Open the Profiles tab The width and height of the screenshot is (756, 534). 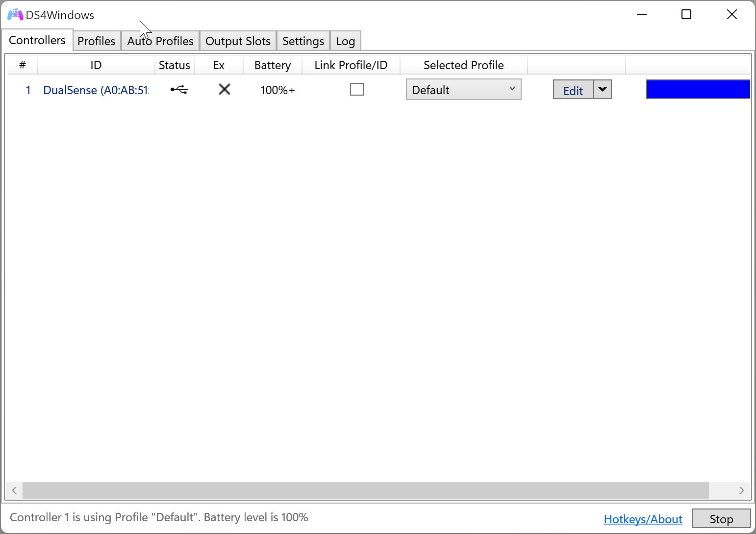tap(97, 41)
